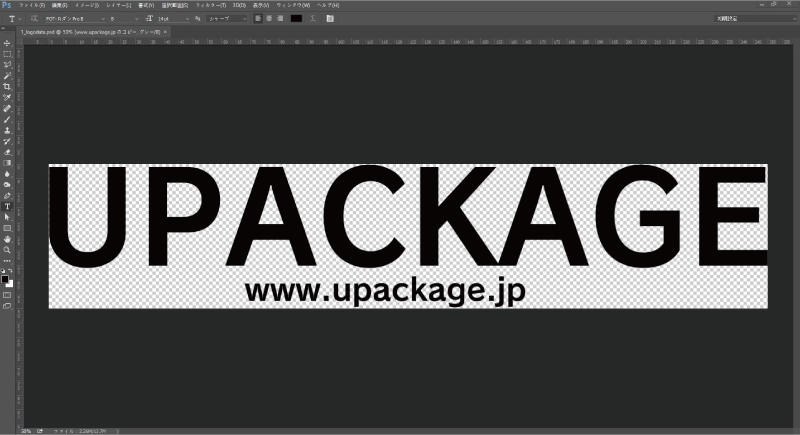The height and width of the screenshot is (435, 800).
Task: Open the 3D menu
Action: [x=239, y=5]
